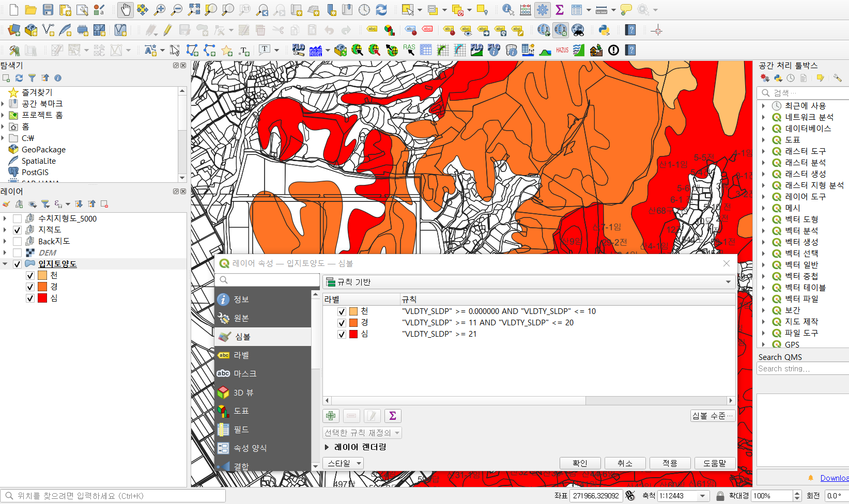The width and height of the screenshot is (849, 504).
Task: Click the HAZUS plugin icon
Action: pos(562,50)
